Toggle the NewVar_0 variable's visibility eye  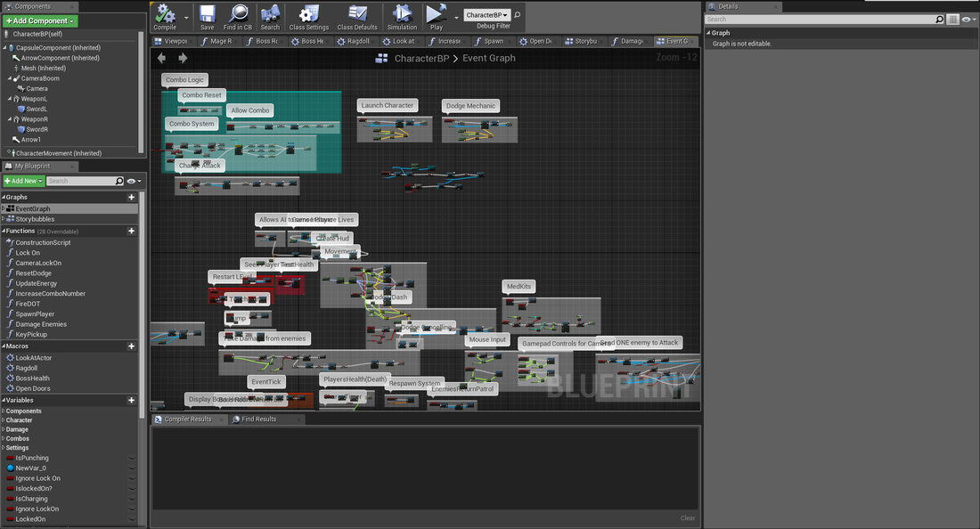(x=132, y=468)
